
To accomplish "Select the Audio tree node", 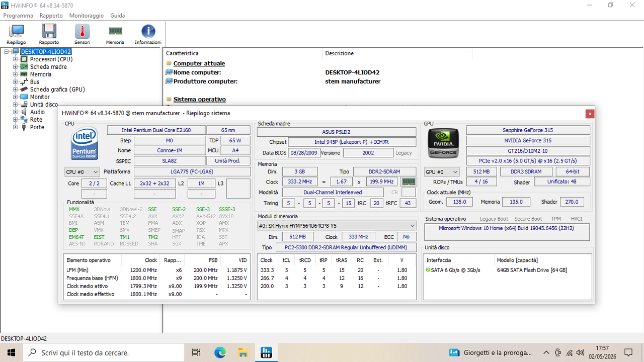I will pyautogui.click(x=37, y=112).
